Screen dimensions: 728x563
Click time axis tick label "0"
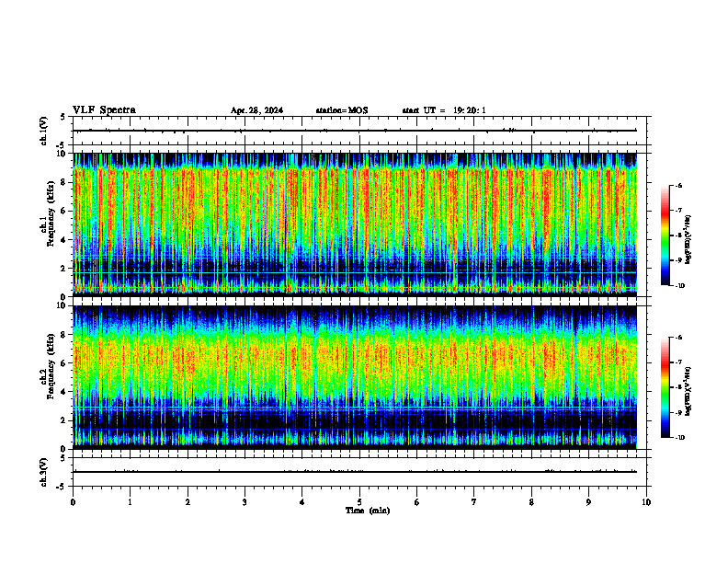73,502
